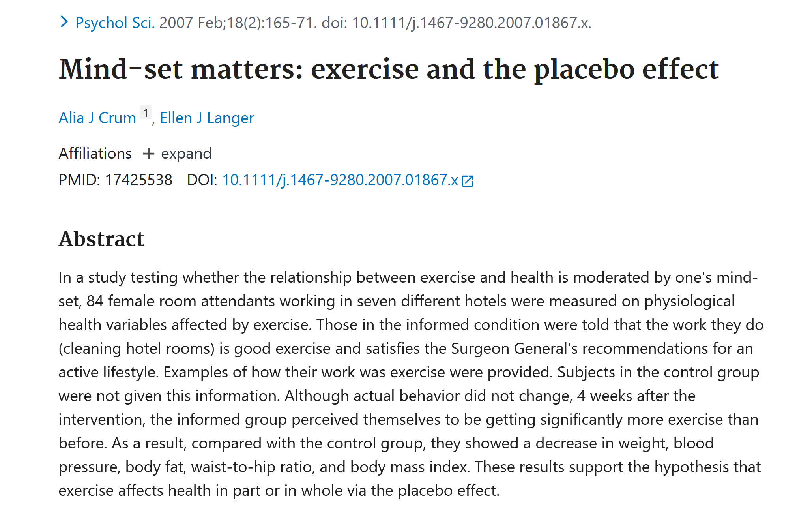Click the article title Mind-set matters
This screenshot has height=510, width=812.
point(389,69)
